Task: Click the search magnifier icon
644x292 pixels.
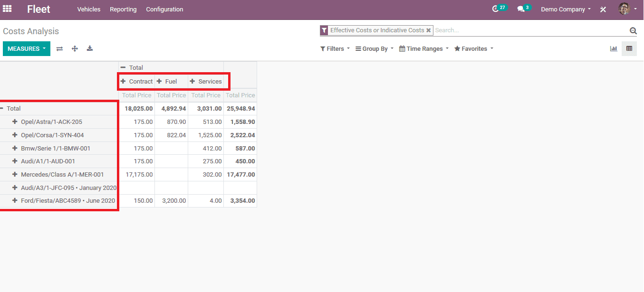Action: coord(633,30)
